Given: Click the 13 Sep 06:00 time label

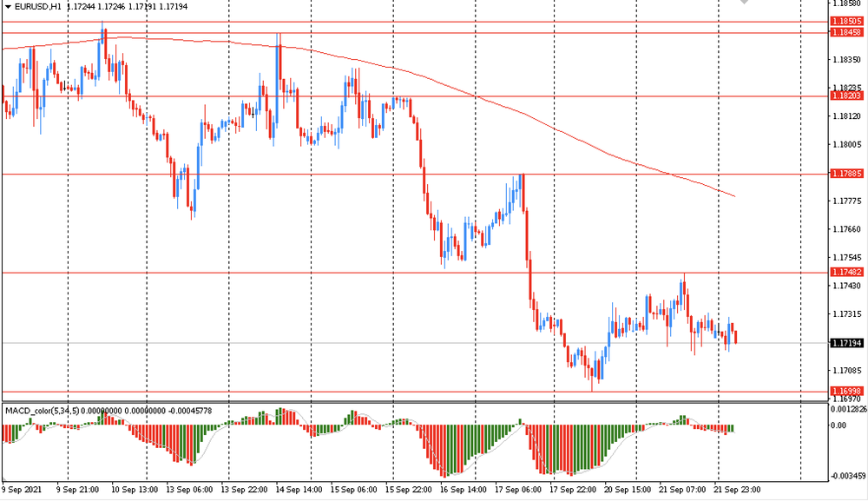Looking at the screenshot, I should tap(189, 490).
